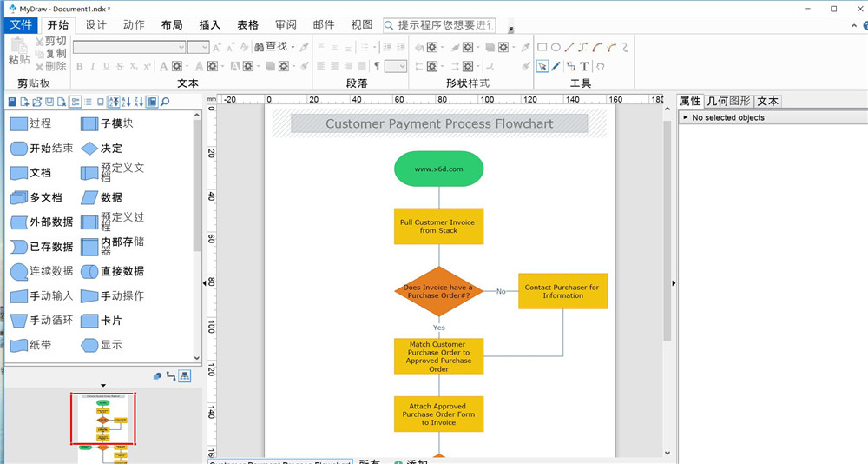Select the Rectangle drawing tool

(542, 47)
